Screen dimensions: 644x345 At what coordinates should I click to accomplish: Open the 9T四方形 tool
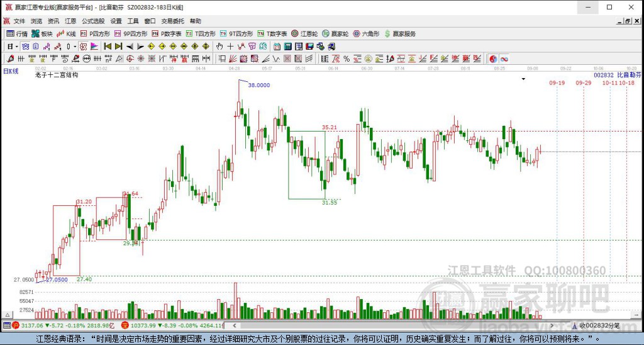click(x=236, y=34)
